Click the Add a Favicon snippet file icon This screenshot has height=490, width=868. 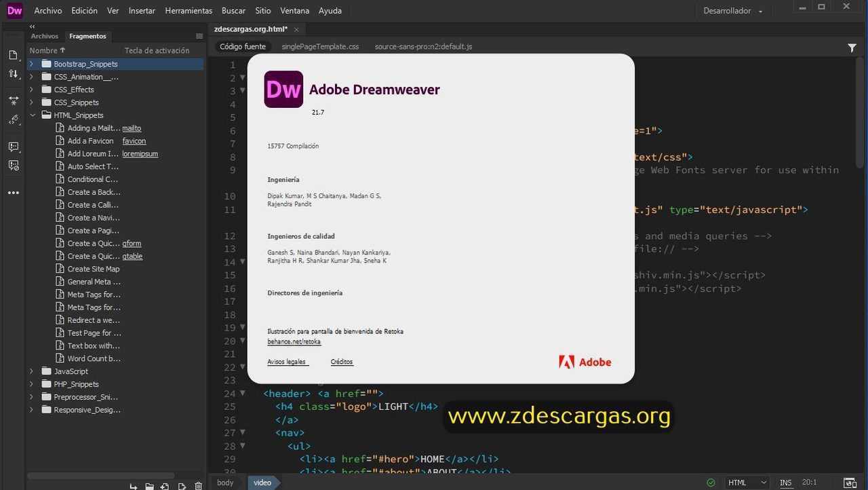pyautogui.click(x=60, y=140)
